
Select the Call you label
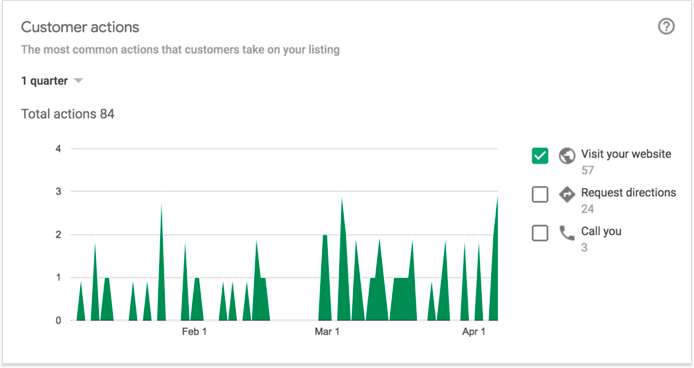pyautogui.click(x=601, y=231)
